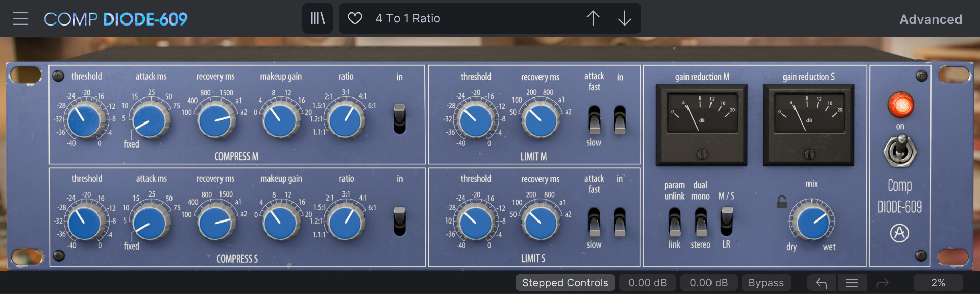Viewport: 980px width, 294px height.
Task: Click the Compress S makeup gain knob
Action: click(280, 223)
